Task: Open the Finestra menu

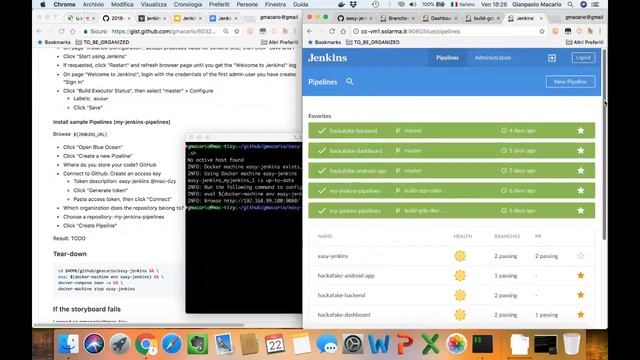Action: click(275, 4)
